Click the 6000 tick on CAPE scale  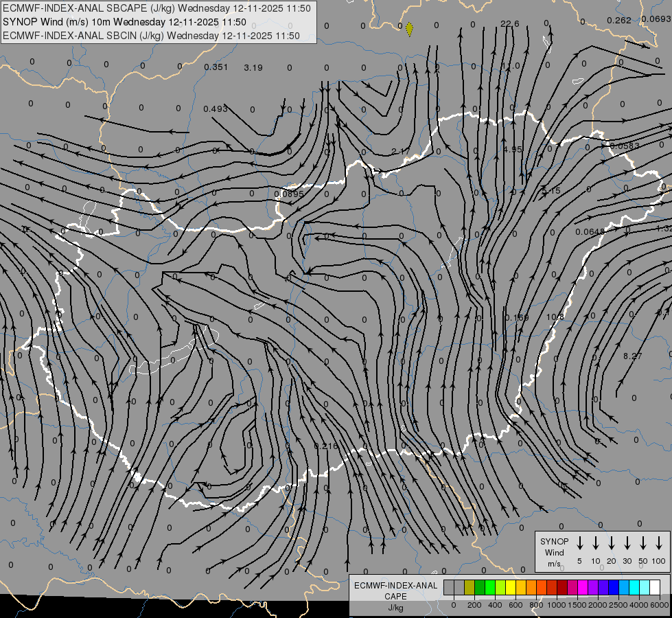660,605
